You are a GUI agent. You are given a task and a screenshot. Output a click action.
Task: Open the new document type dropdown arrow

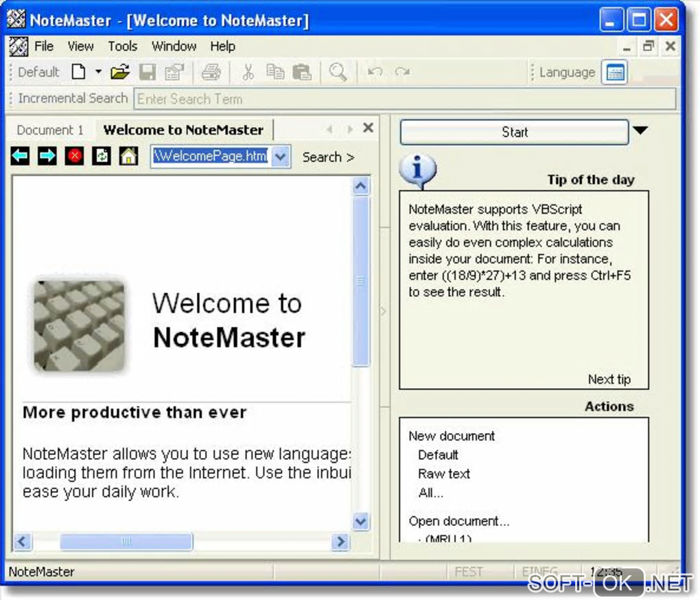pyautogui.click(x=98, y=71)
